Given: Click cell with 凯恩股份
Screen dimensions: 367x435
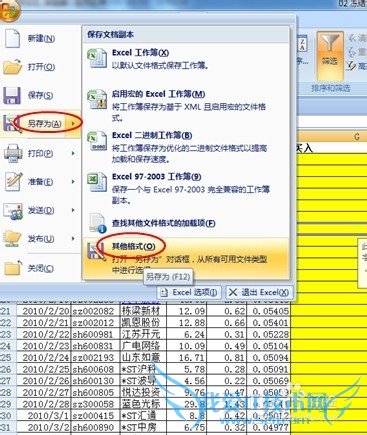Looking at the screenshot, I should coord(143,323).
